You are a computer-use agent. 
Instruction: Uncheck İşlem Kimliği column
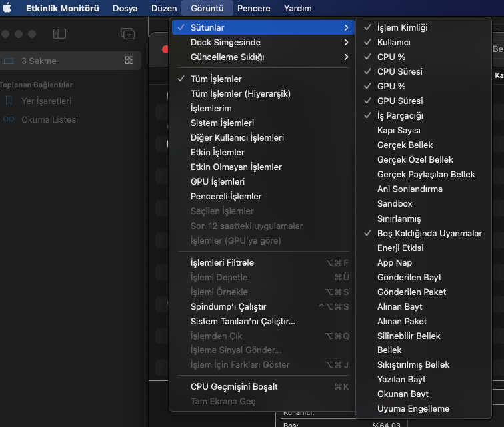click(423, 27)
